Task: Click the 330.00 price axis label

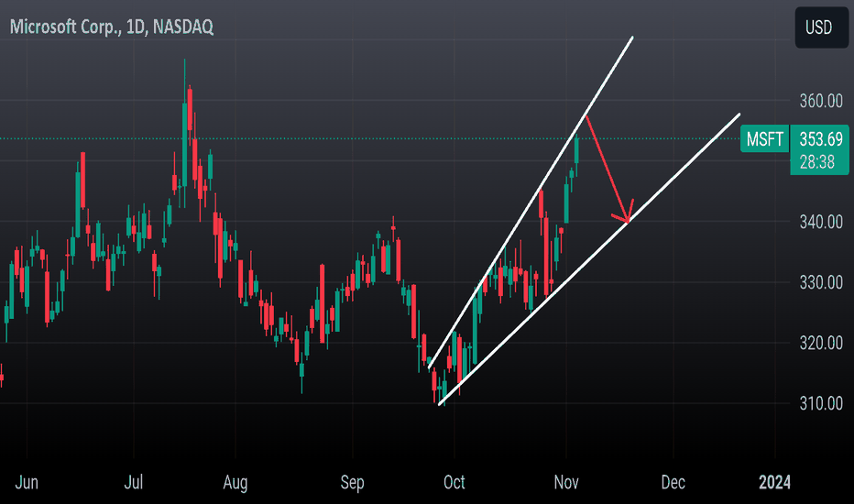Action: (x=821, y=282)
